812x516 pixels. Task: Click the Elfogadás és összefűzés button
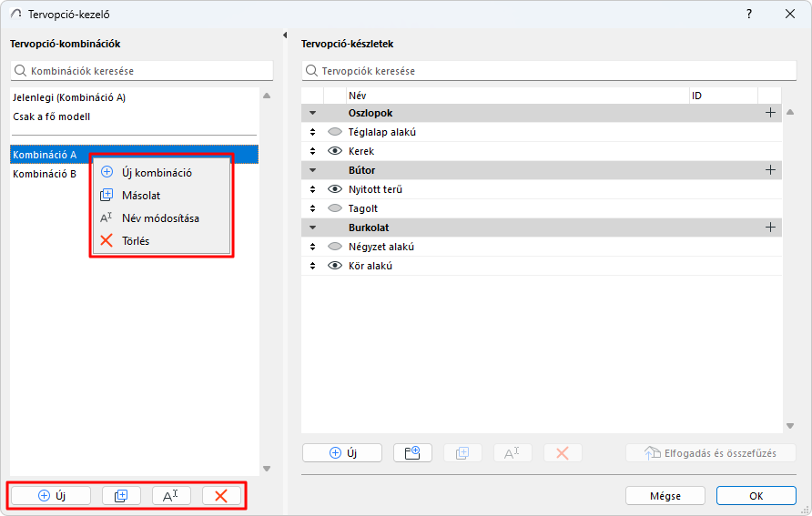tap(710, 453)
